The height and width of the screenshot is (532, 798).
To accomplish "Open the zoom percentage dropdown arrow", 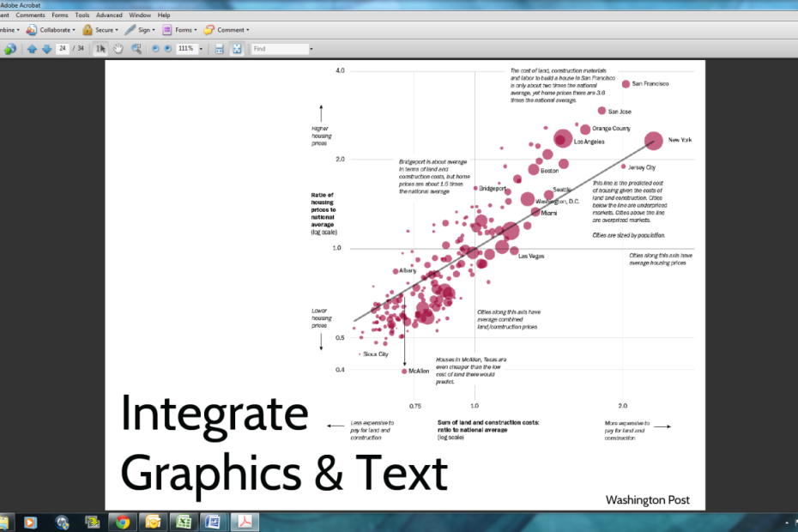I will tap(201, 49).
